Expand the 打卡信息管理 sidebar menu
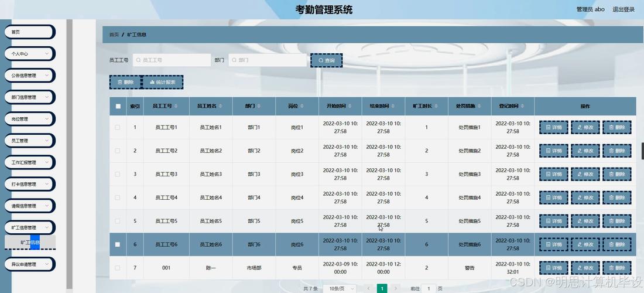The width and height of the screenshot is (644, 293). (30, 184)
